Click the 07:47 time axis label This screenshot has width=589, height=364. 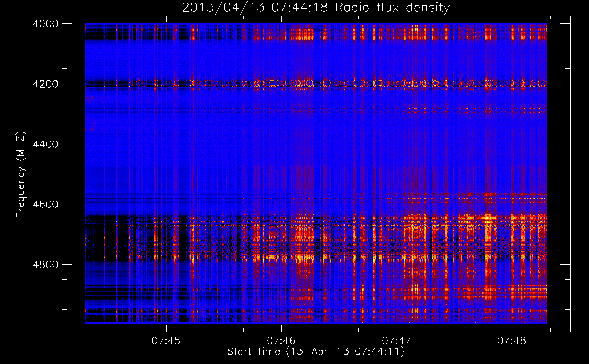[396, 341]
